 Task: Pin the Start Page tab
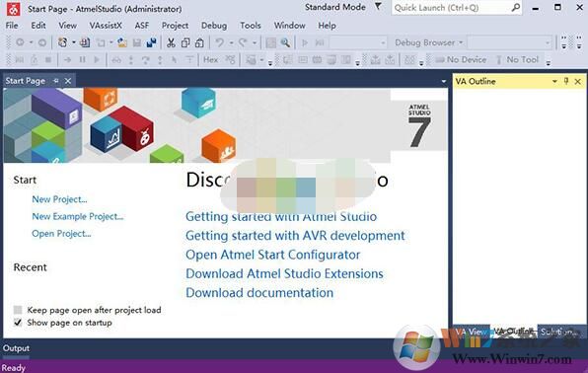[x=56, y=81]
